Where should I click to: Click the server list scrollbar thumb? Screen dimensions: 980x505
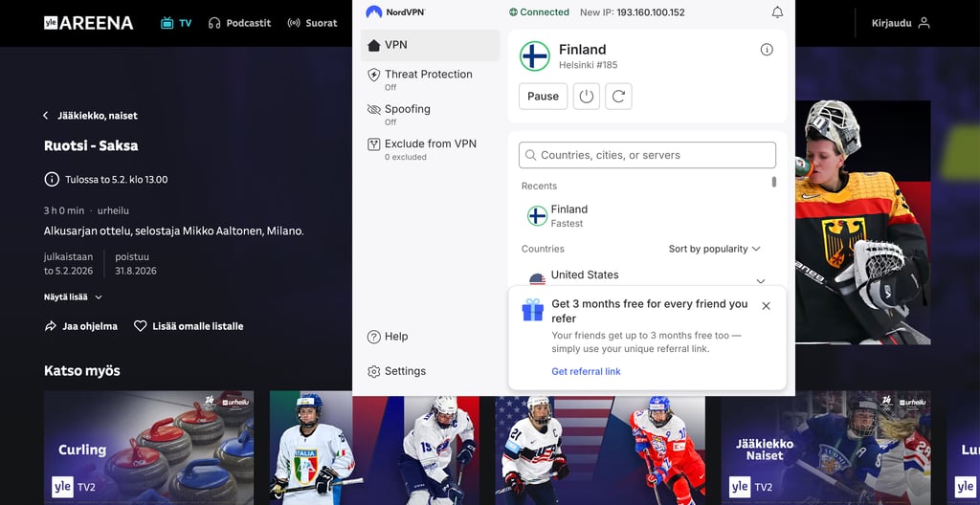pyautogui.click(x=773, y=182)
